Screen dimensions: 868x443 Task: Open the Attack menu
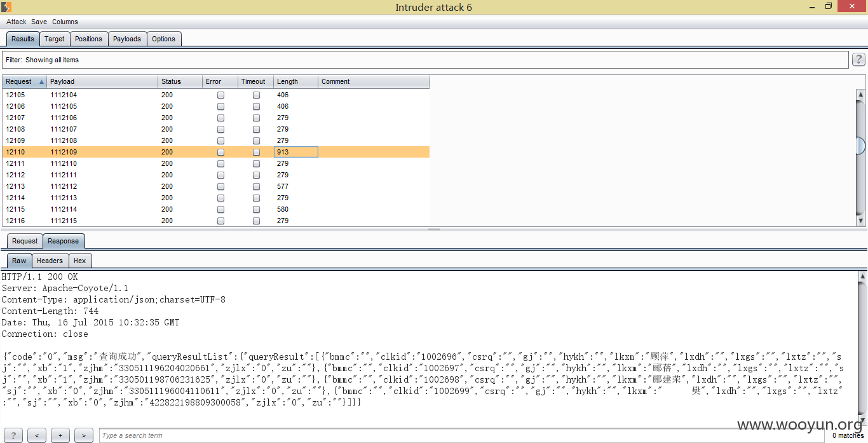click(x=17, y=22)
